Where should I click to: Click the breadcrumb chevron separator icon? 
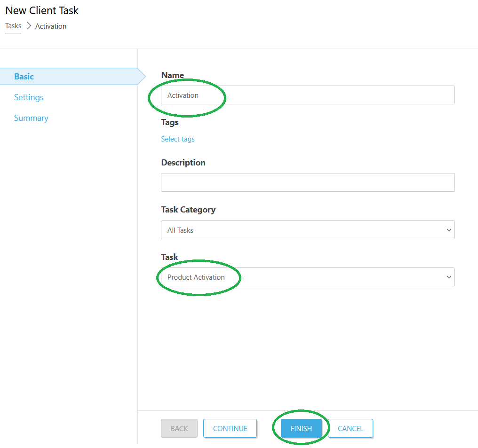[28, 26]
